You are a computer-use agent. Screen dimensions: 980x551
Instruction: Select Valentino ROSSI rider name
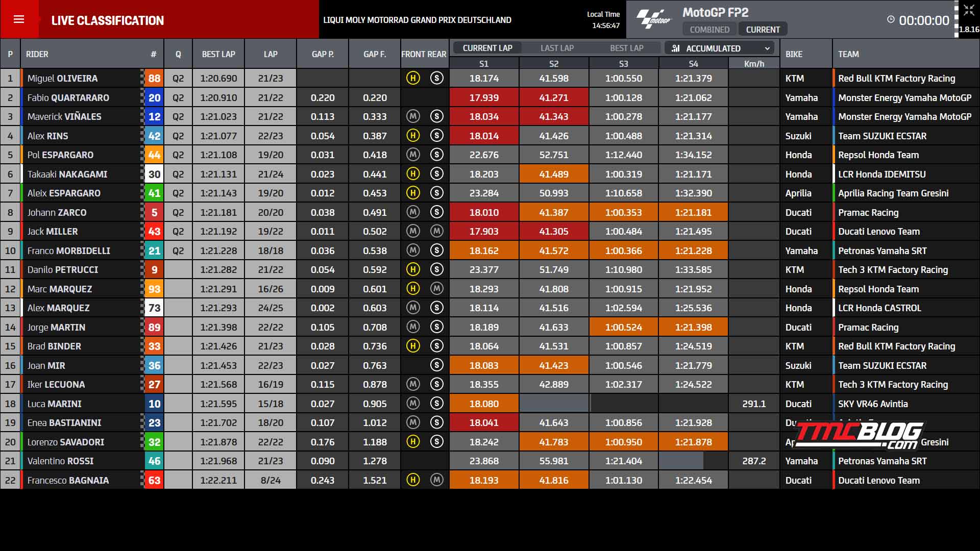tap(60, 461)
